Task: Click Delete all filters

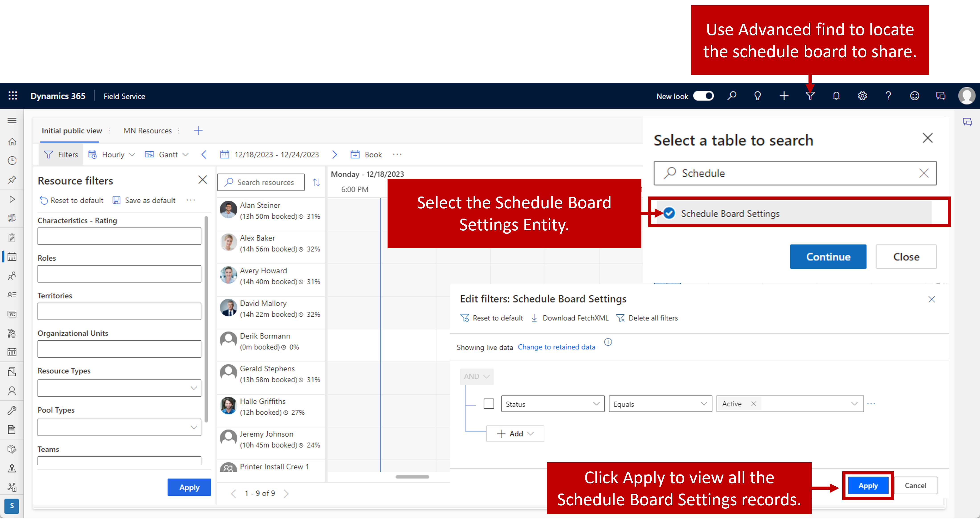Action: point(647,318)
